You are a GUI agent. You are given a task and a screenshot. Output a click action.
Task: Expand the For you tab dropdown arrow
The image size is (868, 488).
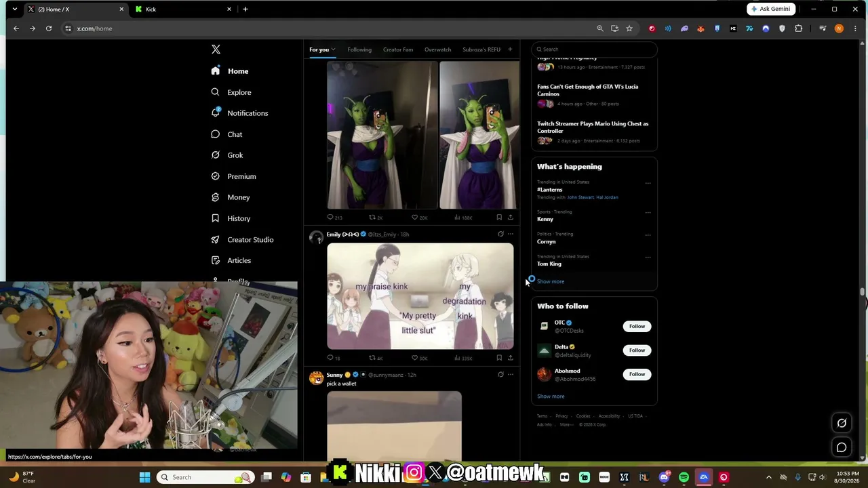[x=333, y=49]
